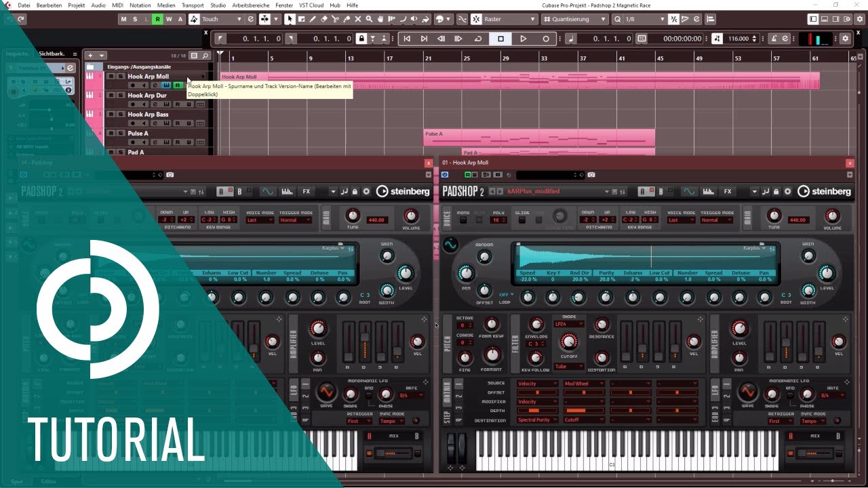868x488 pixels.
Task: Open the Arbeitsbereiche menu
Action: click(250, 5)
